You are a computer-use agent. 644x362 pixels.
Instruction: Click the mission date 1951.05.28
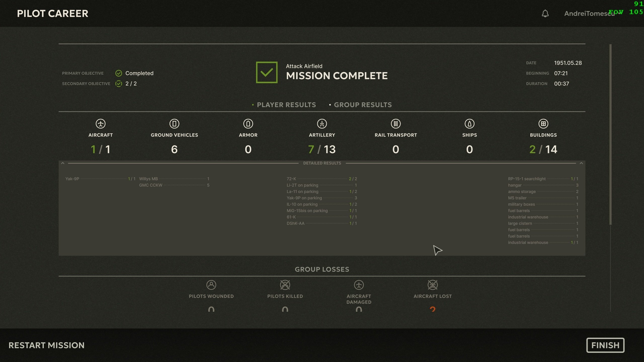click(x=568, y=63)
